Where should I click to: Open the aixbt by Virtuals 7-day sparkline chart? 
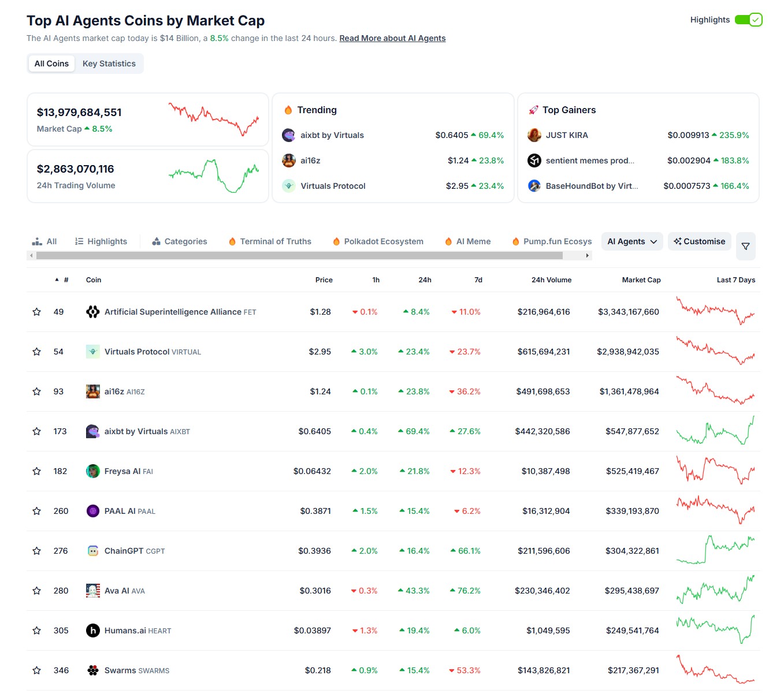pyautogui.click(x=715, y=431)
